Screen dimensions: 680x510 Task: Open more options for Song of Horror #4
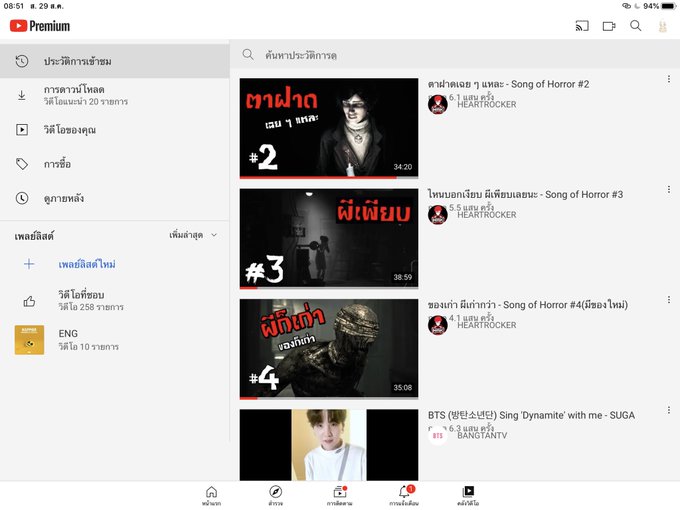(669, 300)
